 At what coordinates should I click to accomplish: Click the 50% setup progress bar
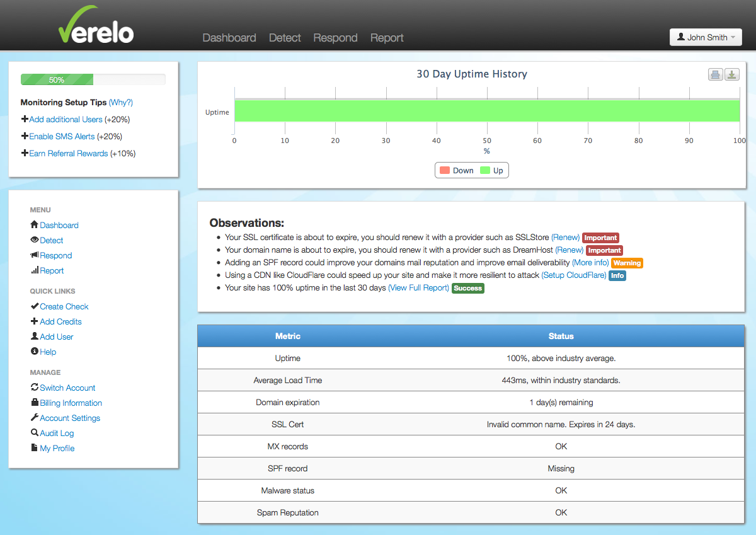coord(93,79)
